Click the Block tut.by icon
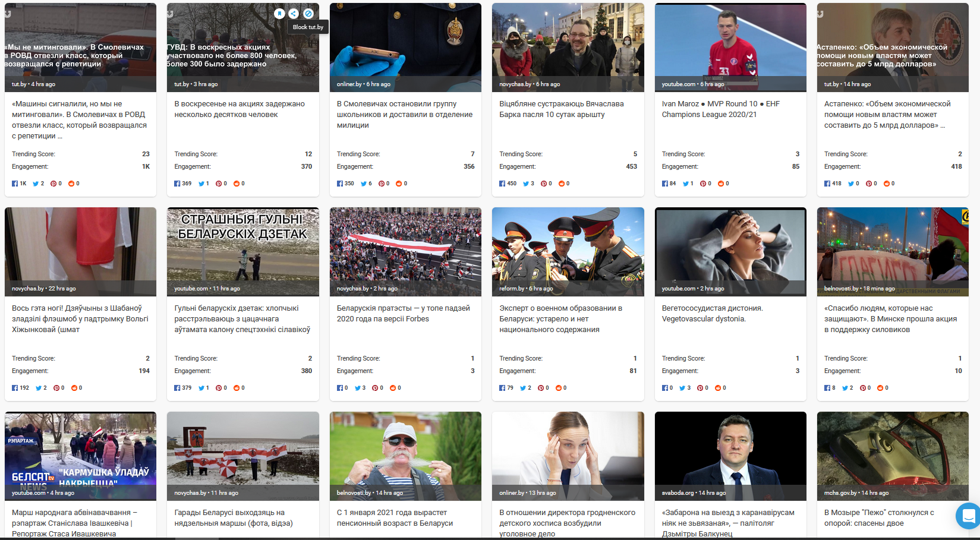Viewport: 980px width, 540px height. 308,13
